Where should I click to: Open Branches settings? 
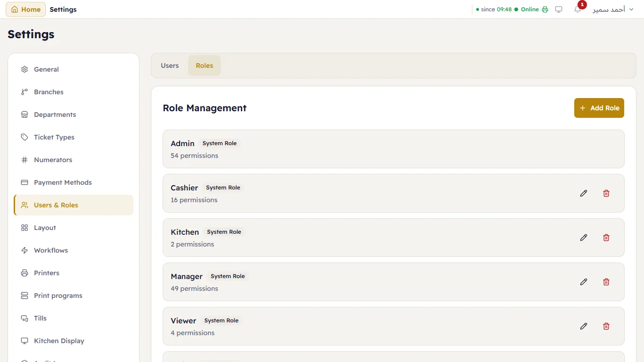[x=74, y=92]
